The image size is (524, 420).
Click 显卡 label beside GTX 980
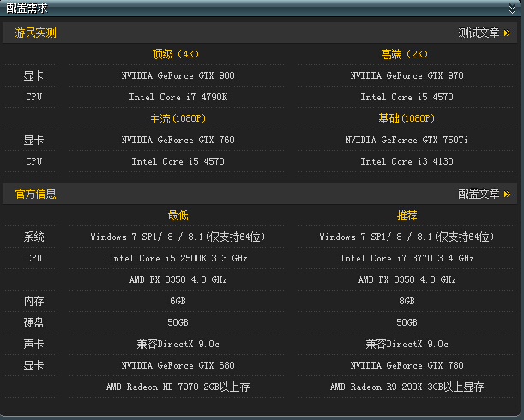[x=33, y=75]
